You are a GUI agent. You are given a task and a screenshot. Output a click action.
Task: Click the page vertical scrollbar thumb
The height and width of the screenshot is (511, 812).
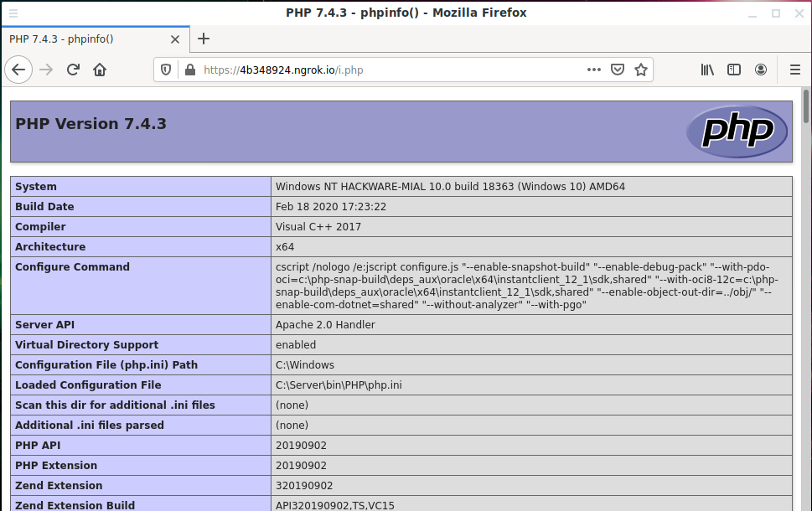[806, 106]
